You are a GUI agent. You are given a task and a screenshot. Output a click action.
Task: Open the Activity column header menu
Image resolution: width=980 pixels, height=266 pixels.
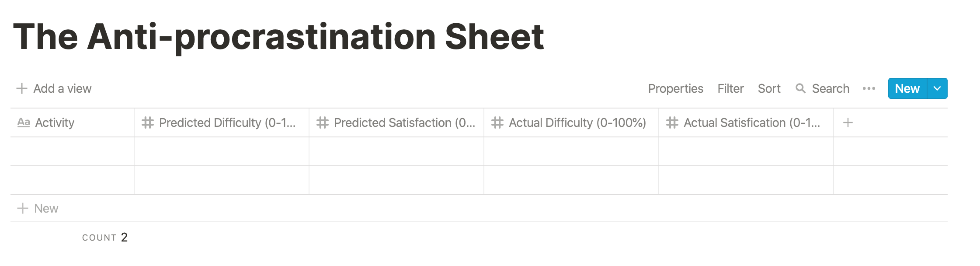coord(55,123)
